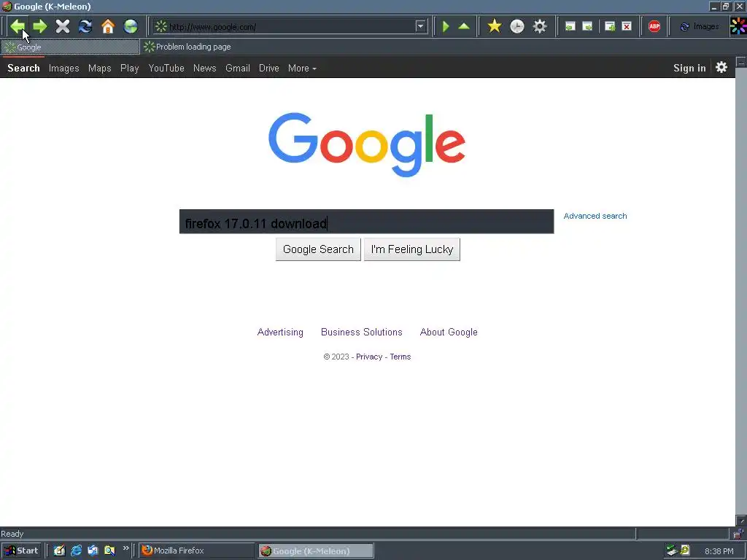Screen dimensions: 747x560
Task: Click scrollbar up arrow at top right
Action: (741, 63)
